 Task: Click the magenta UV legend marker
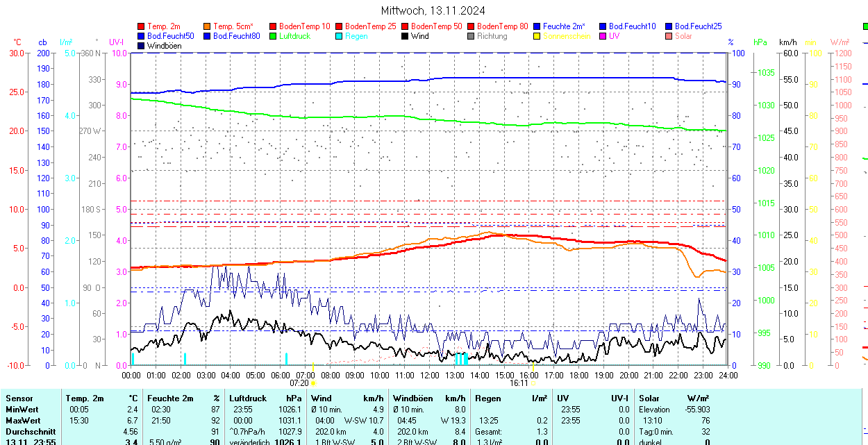tap(602, 36)
